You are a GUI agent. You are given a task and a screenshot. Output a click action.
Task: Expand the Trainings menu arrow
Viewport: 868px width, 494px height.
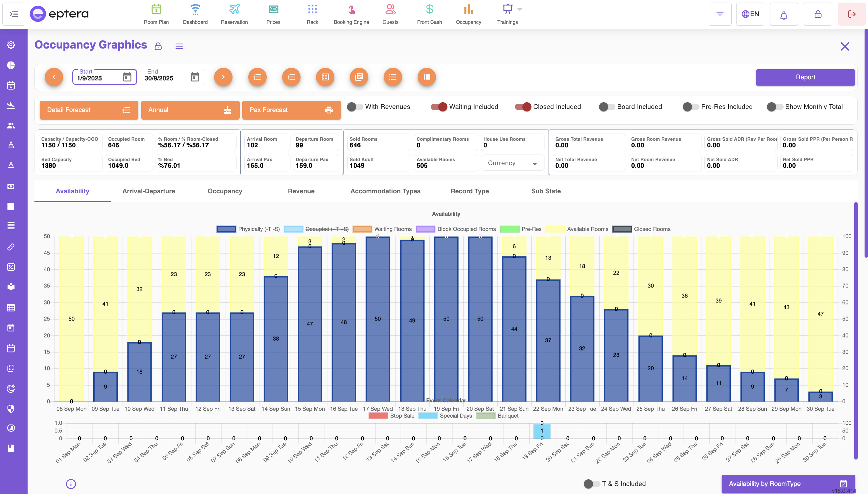pos(520,9)
